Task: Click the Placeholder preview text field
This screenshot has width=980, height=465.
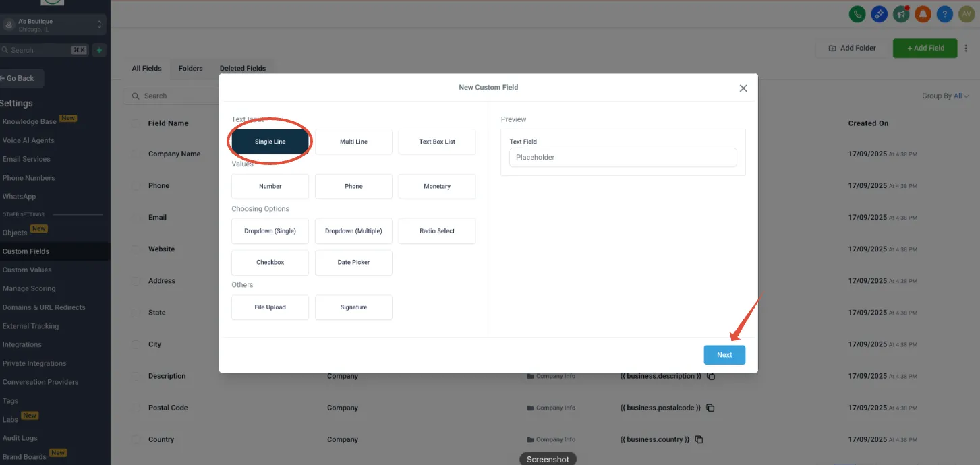Action: pyautogui.click(x=623, y=157)
